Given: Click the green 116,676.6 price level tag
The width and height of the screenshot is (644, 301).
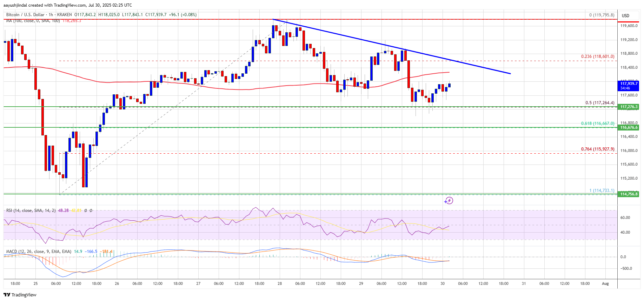Looking at the screenshot, I should click(628, 127).
